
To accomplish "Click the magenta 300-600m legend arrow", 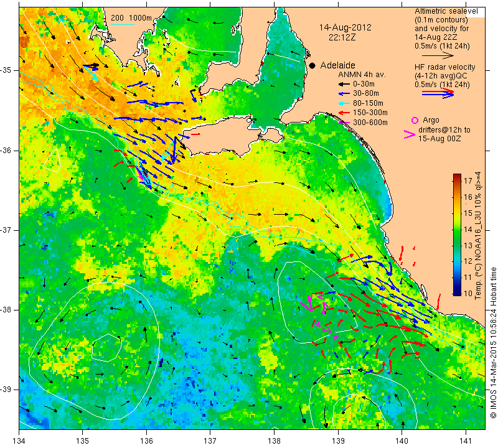I will coord(344,123).
